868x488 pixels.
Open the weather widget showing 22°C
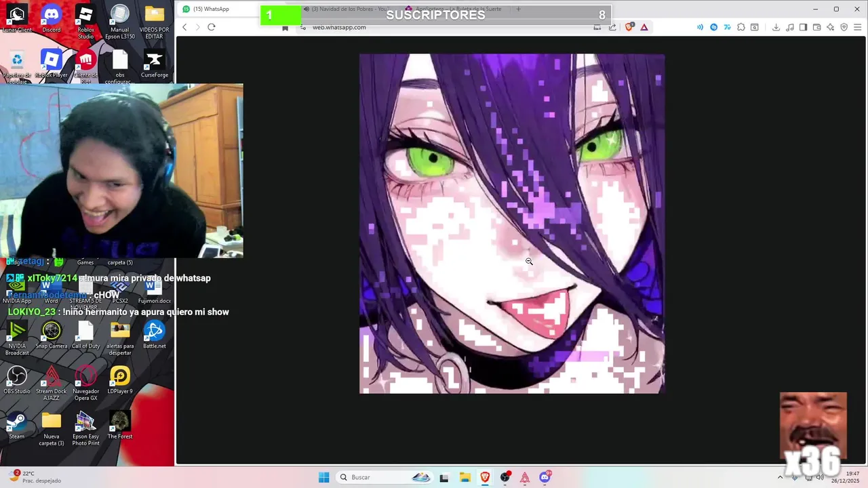point(35,477)
